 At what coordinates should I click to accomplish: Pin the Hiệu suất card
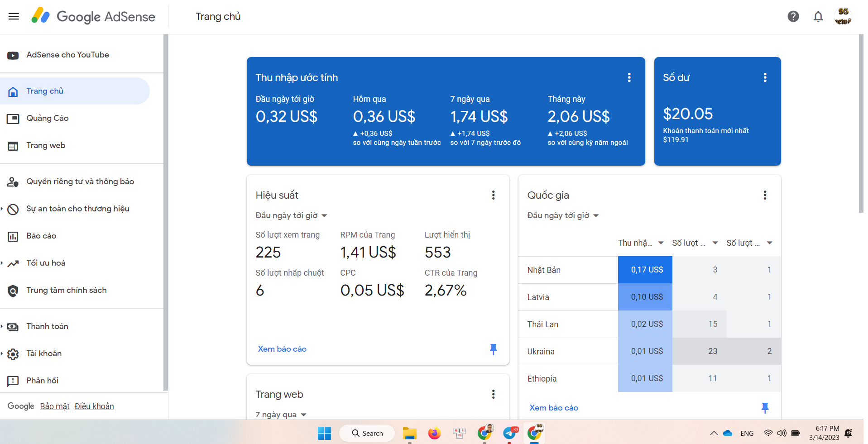click(493, 349)
